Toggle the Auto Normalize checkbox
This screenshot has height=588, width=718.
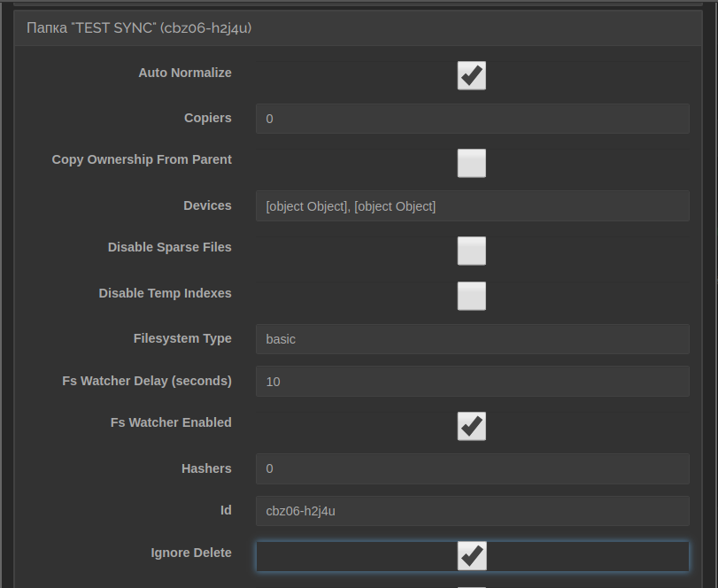point(471,76)
